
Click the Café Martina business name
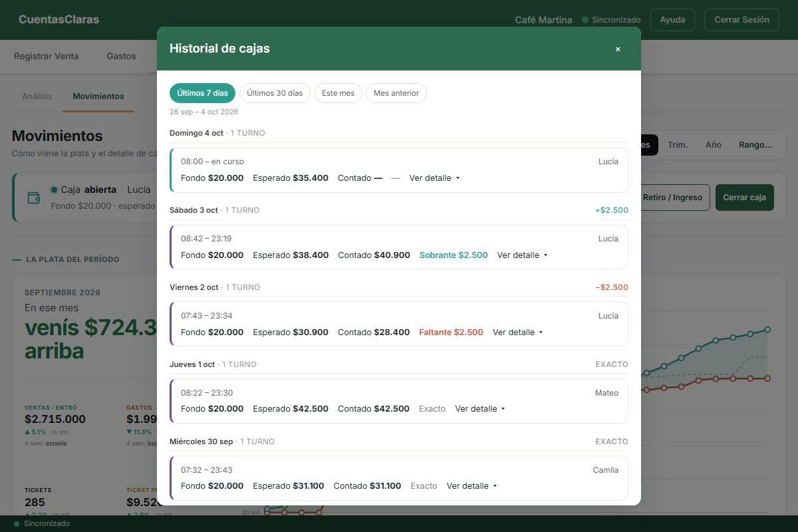point(543,20)
